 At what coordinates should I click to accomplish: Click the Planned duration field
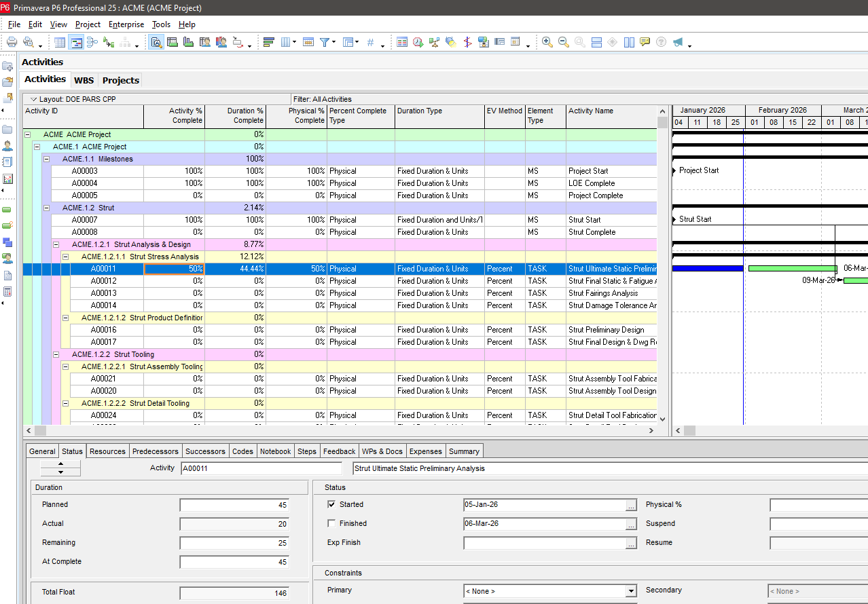tap(234, 505)
